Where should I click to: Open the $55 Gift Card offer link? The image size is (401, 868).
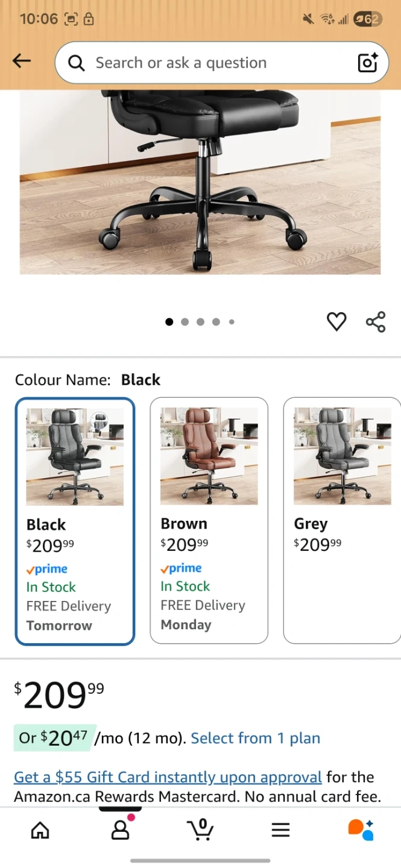[168, 777]
